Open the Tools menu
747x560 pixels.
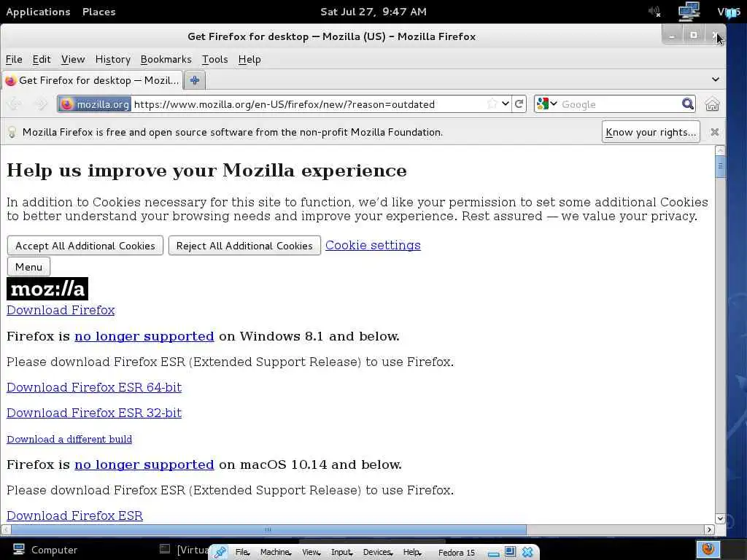(x=215, y=60)
